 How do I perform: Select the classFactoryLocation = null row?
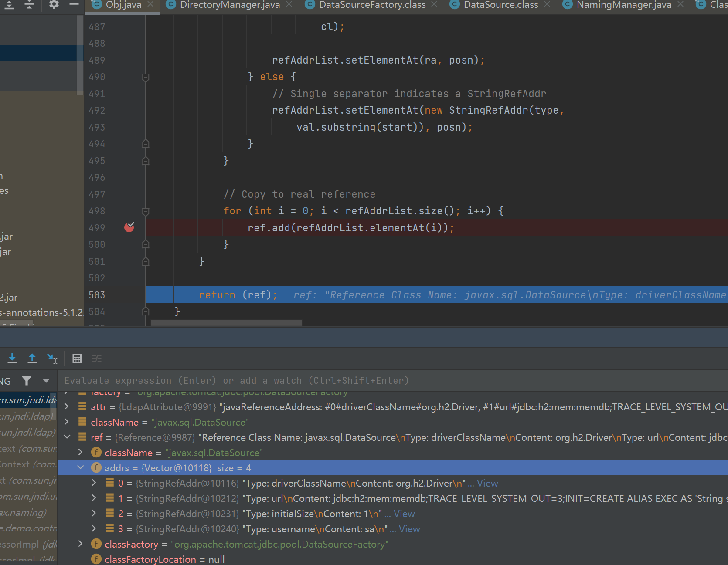point(393,559)
